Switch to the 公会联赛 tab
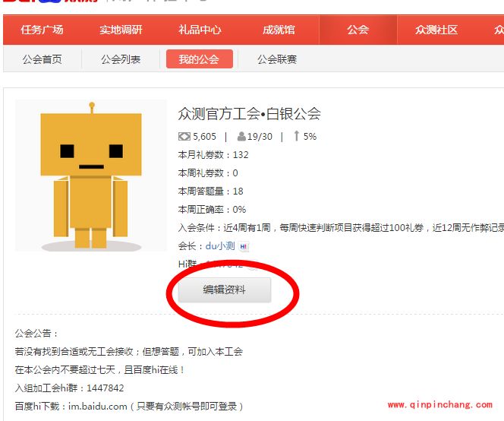Screen dimensions: 504x421 click(277, 59)
